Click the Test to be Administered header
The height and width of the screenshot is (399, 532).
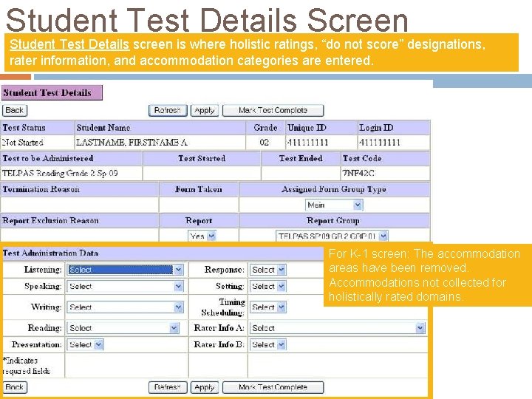coord(71,158)
